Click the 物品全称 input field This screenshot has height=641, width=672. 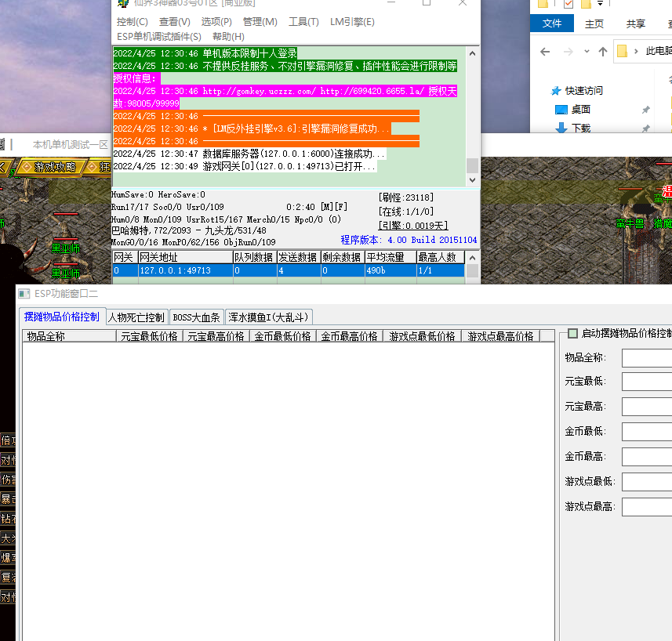coord(646,358)
